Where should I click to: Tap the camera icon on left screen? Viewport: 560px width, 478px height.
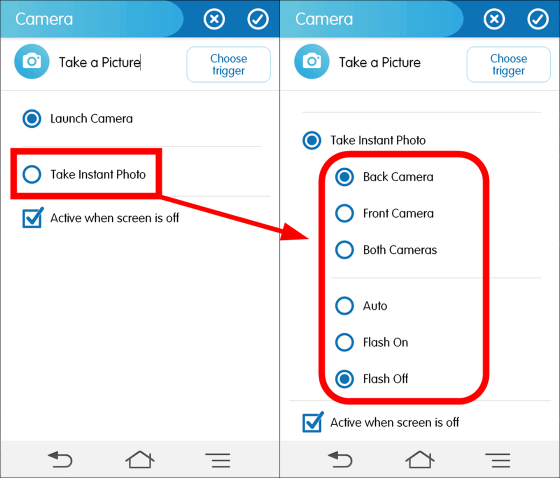click(32, 61)
